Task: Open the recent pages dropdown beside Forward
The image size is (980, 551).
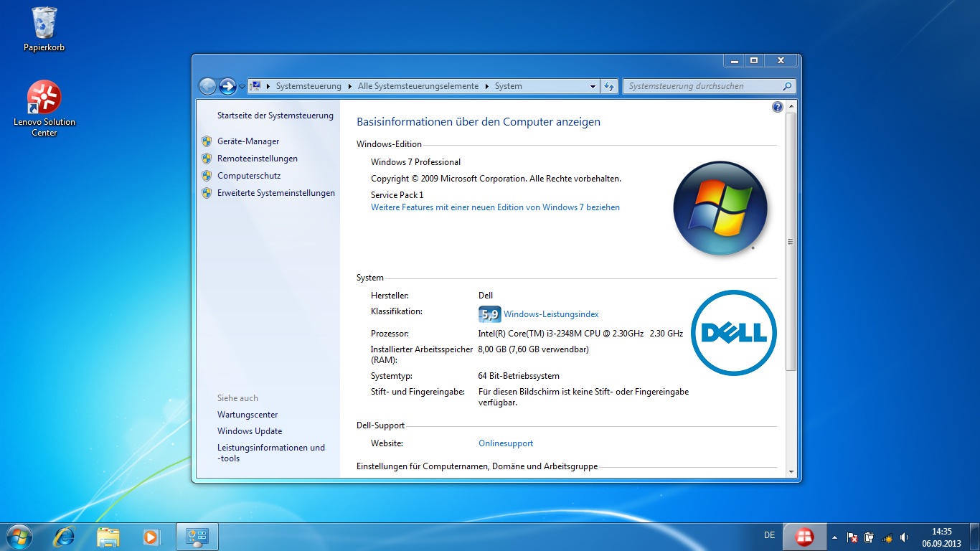Action: click(x=242, y=87)
